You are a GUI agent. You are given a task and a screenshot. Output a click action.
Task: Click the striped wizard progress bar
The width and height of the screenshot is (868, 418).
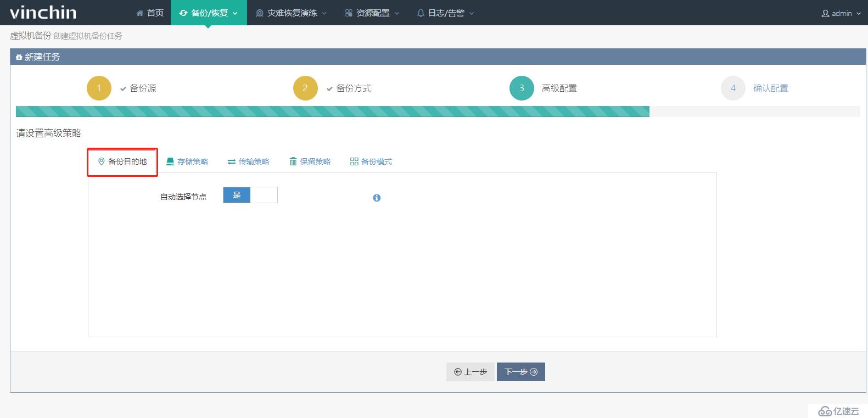333,112
